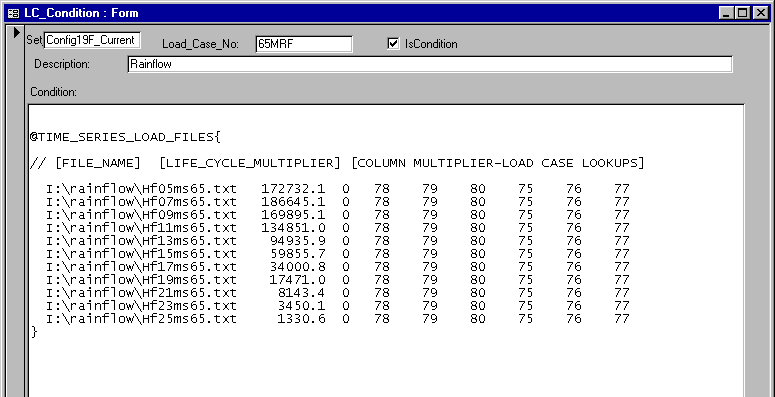Click multiplier value 8143.4

pos(302,293)
